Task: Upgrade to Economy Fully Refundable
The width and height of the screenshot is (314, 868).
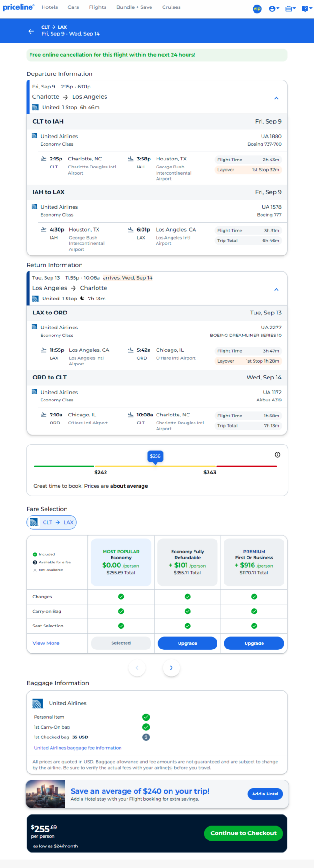Action: [x=187, y=643]
